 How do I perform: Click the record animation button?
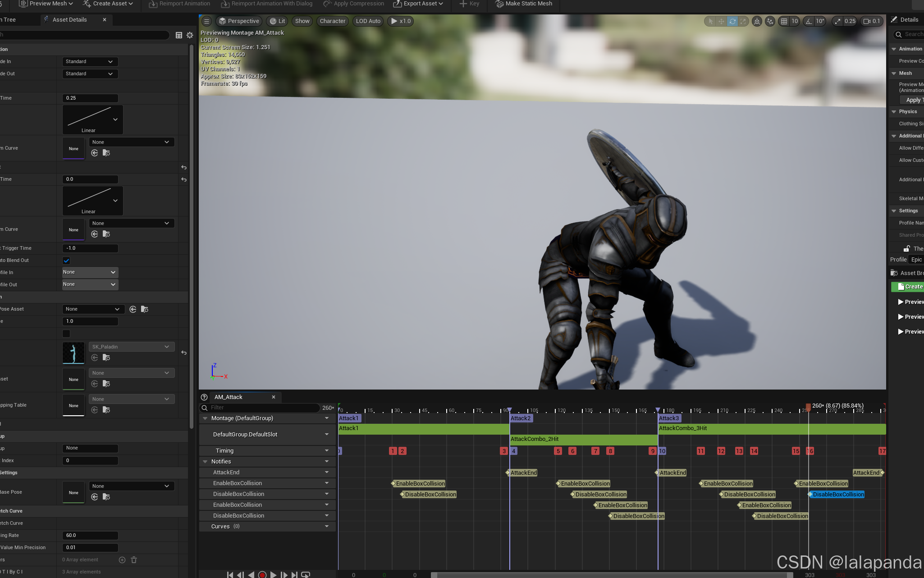click(262, 574)
